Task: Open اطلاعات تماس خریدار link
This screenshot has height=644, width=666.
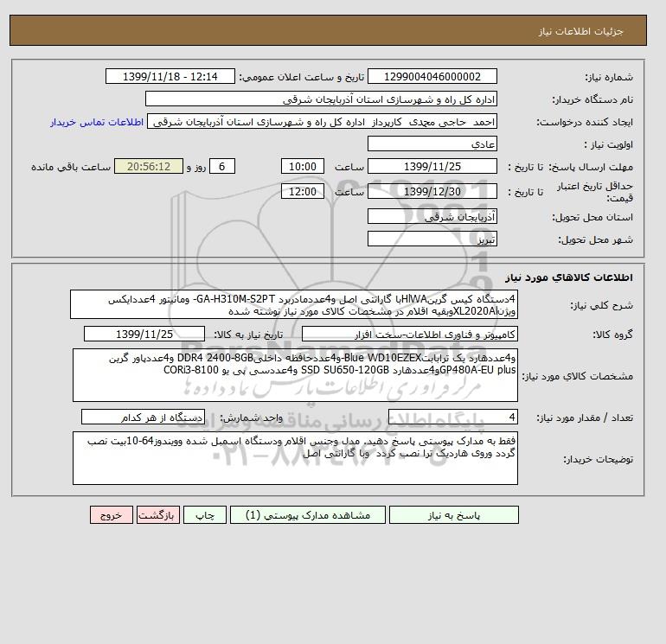Action: [97, 122]
